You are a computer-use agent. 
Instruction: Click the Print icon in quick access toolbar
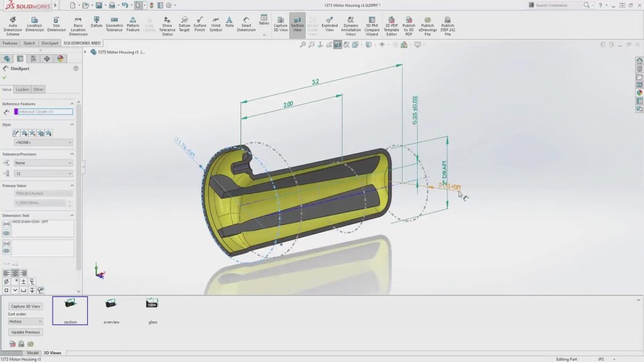112,5
